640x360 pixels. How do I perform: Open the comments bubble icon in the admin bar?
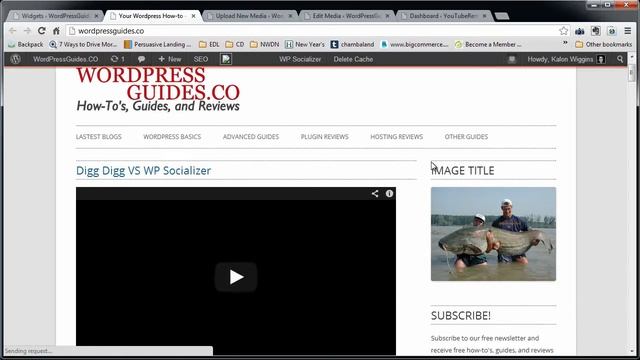(x=141, y=59)
